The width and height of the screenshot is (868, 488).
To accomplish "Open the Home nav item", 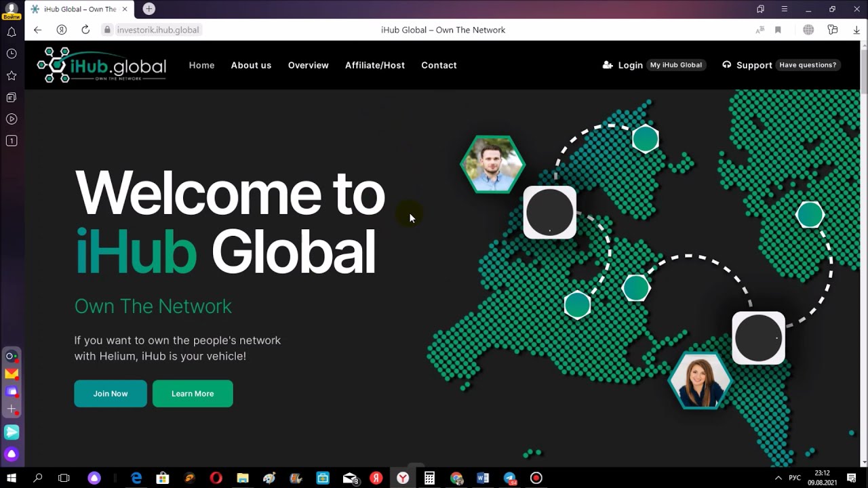I will [x=201, y=65].
